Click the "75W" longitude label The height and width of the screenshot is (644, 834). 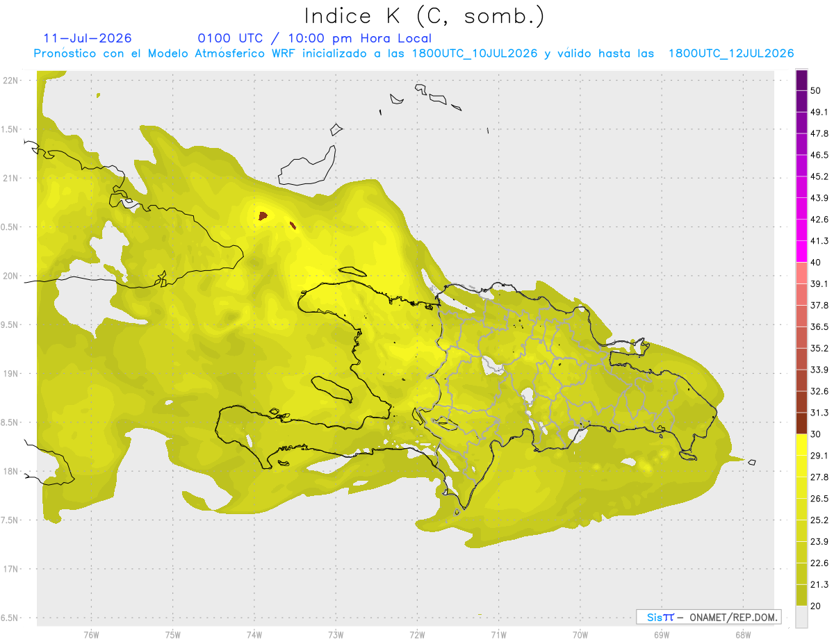coord(172,634)
